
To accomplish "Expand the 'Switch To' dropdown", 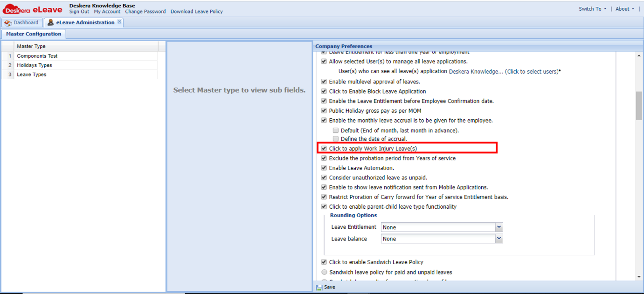I will pyautogui.click(x=592, y=8).
